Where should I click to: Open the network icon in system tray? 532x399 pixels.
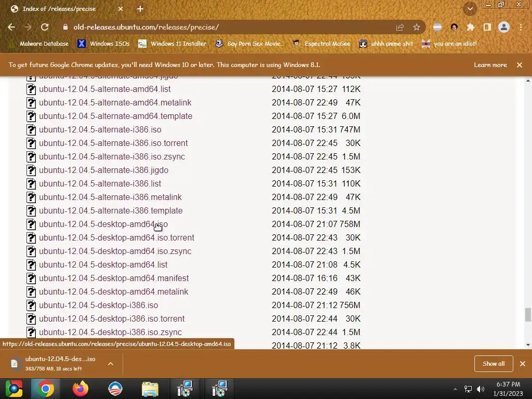pos(468,389)
